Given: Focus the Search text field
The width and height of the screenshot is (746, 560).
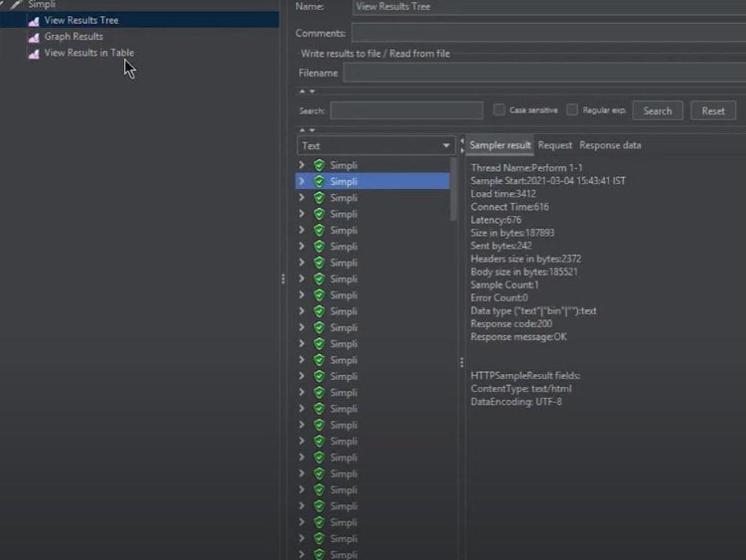Looking at the screenshot, I should point(406,111).
